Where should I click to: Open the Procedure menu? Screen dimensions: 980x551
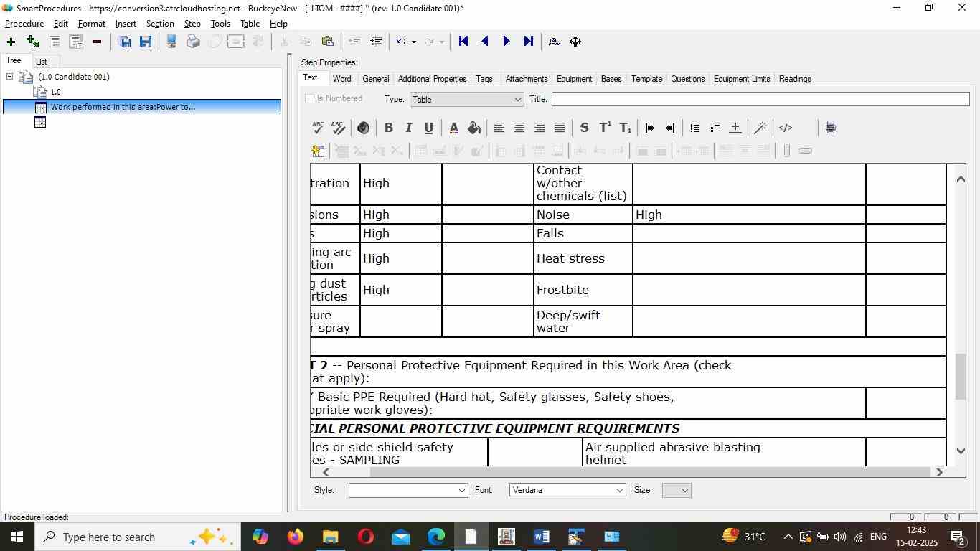pyautogui.click(x=24, y=24)
